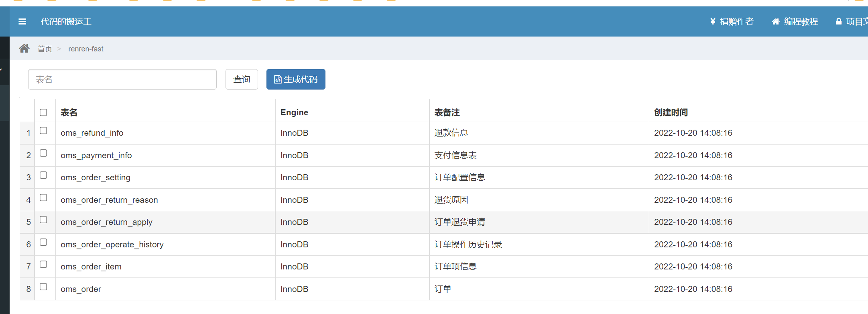The height and width of the screenshot is (314, 868).
Task: Click InnoDB engine cell for oms_refund_info
Action: [x=352, y=133]
